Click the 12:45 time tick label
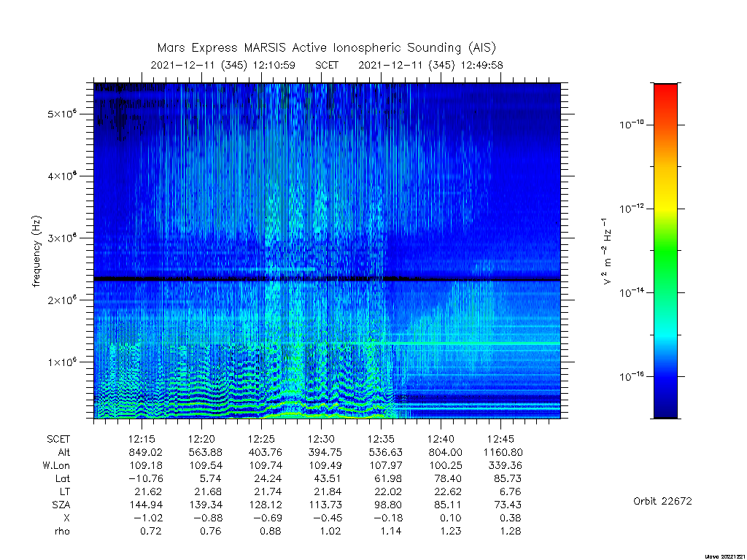 pyautogui.click(x=500, y=439)
